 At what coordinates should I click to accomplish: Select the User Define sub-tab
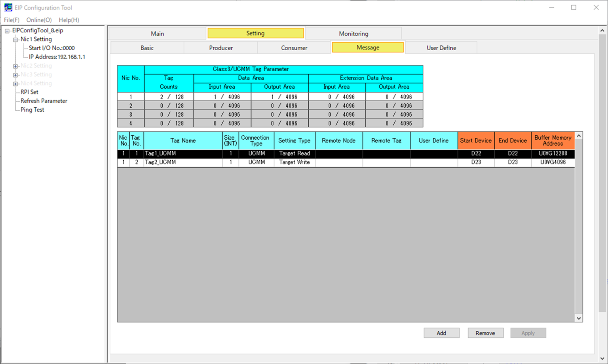pos(441,47)
